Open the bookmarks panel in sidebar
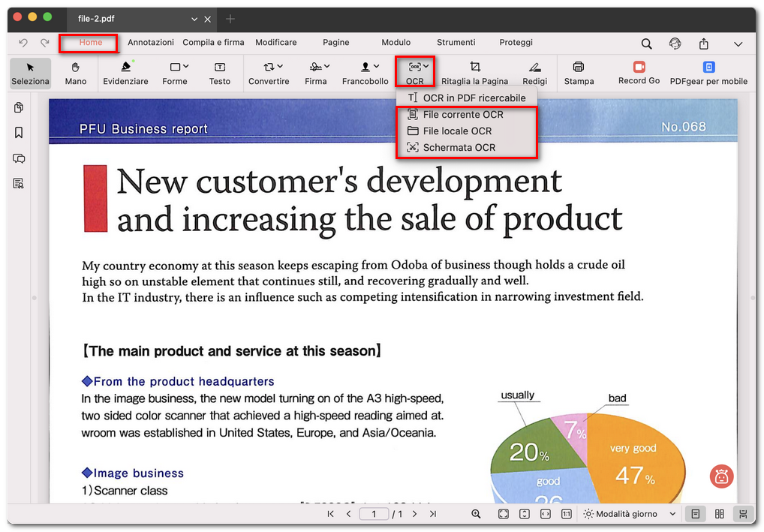Viewport: 764px width, 532px height. pyautogui.click(x=19, y=133)
